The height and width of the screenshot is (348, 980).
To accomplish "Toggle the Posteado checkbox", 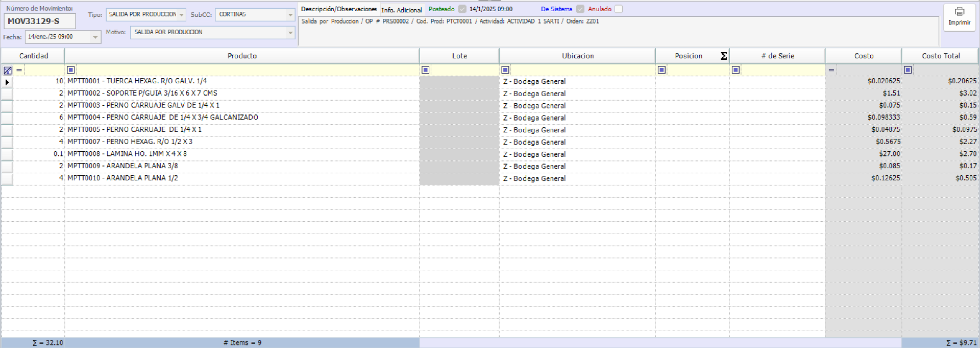I will 462,9.
